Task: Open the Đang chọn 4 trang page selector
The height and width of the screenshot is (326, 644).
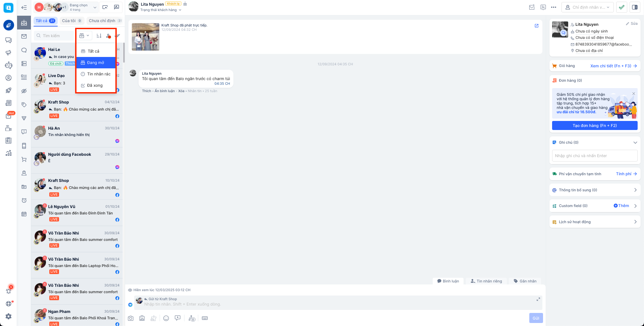Action: [x=65, y=7]
